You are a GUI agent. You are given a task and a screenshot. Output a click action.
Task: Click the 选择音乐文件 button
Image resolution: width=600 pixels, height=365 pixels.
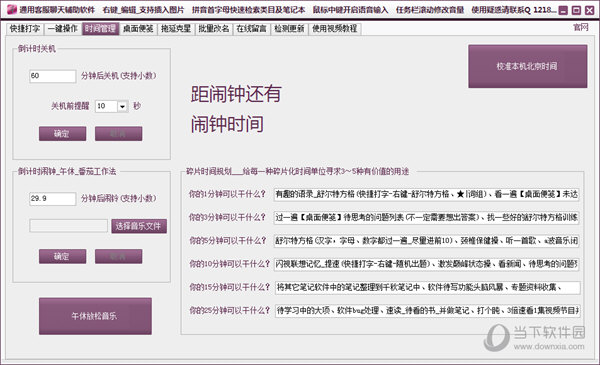click(139, 226)
